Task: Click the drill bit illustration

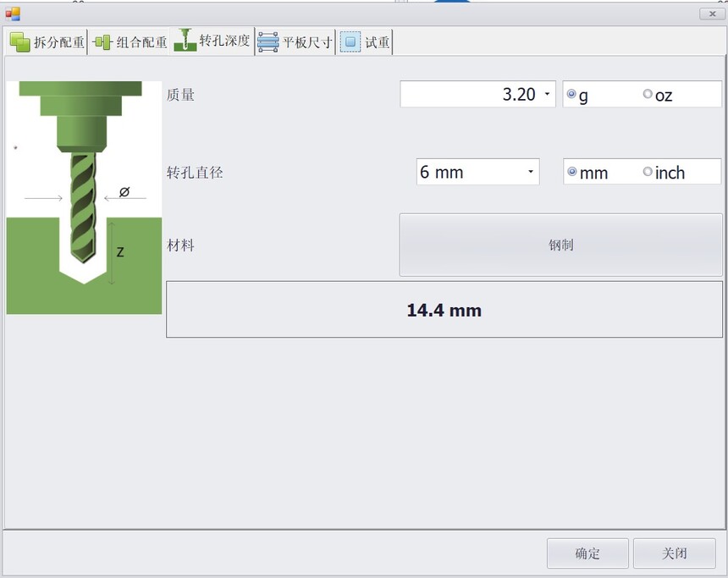Action: point(84,197)
